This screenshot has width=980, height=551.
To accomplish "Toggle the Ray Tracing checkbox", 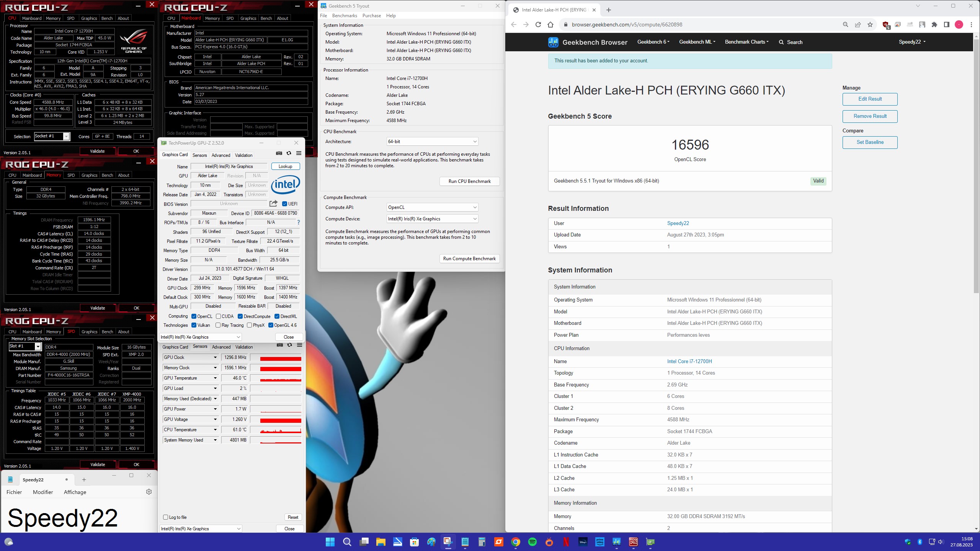I will [x=218, y=325].
